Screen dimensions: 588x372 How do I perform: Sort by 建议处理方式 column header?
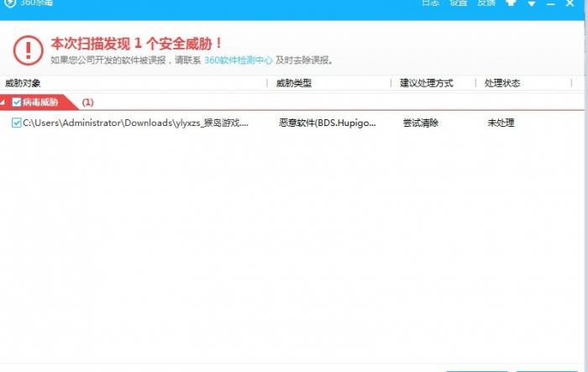[x=427, y=83]
